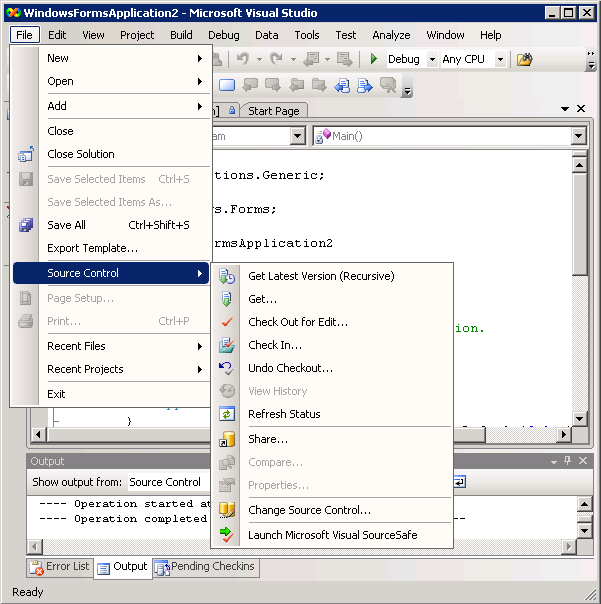Select Share... from Source Control submenu
Screen dimensions: 601x604
268,439
